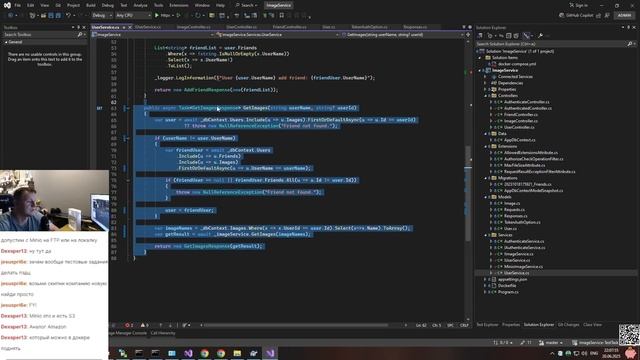Start debugging with the green https button
640x360 pixels.
click(162, 16)
